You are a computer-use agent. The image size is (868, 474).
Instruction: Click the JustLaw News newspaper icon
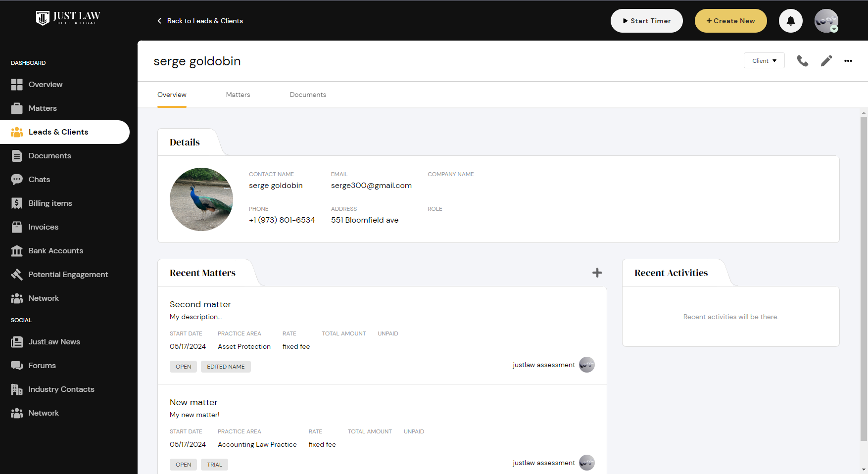pyautogui.click(x=17, y=342)
